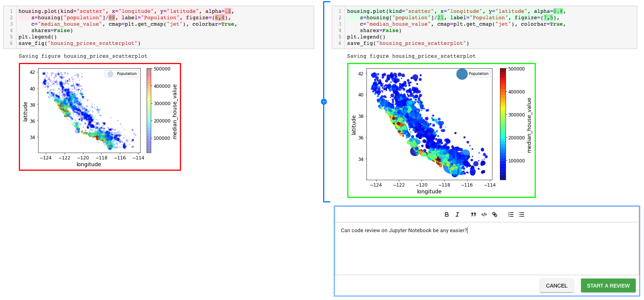
Task: Click the Population legend in old plot
Action: (x=122, y=74)
